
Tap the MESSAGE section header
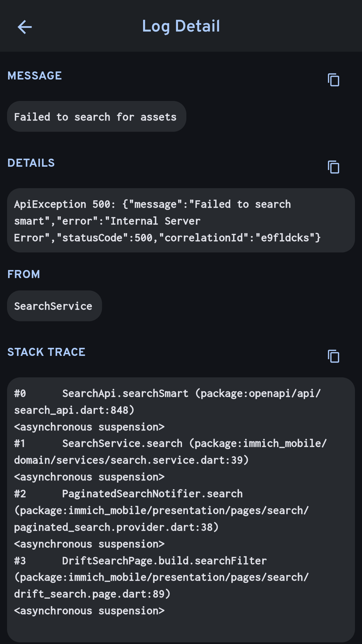(35, 76)
